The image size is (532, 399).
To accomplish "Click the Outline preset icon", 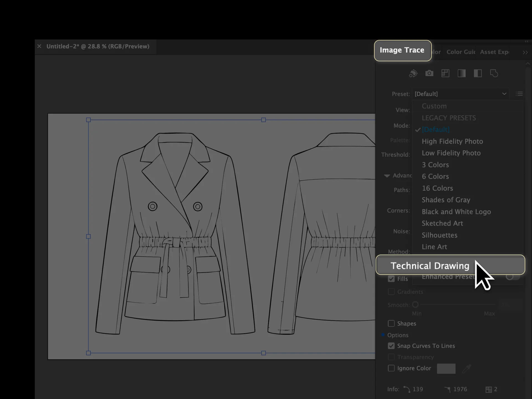I will pos(494,73).
